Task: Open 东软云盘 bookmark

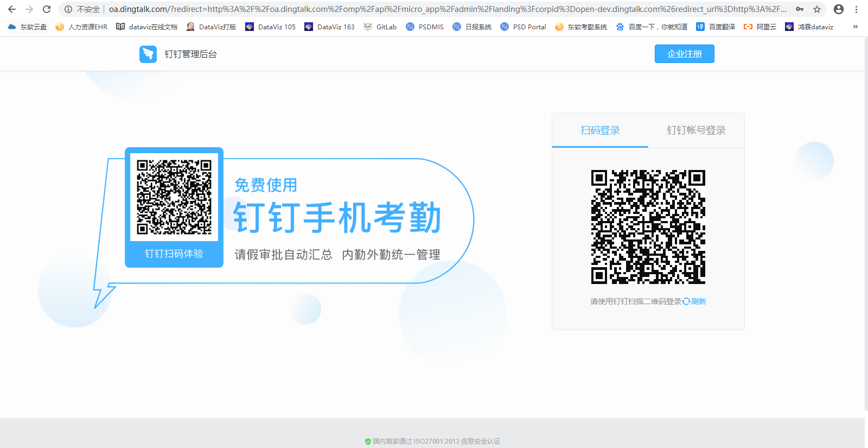Action: point(27,27)
